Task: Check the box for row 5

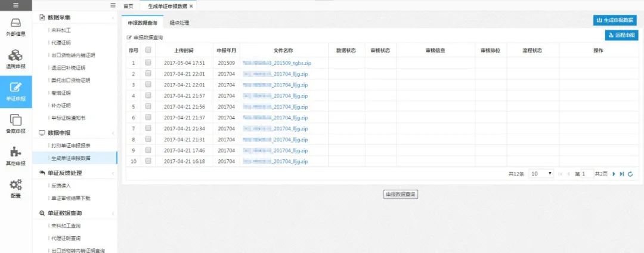Action: (x=148, y=106)
